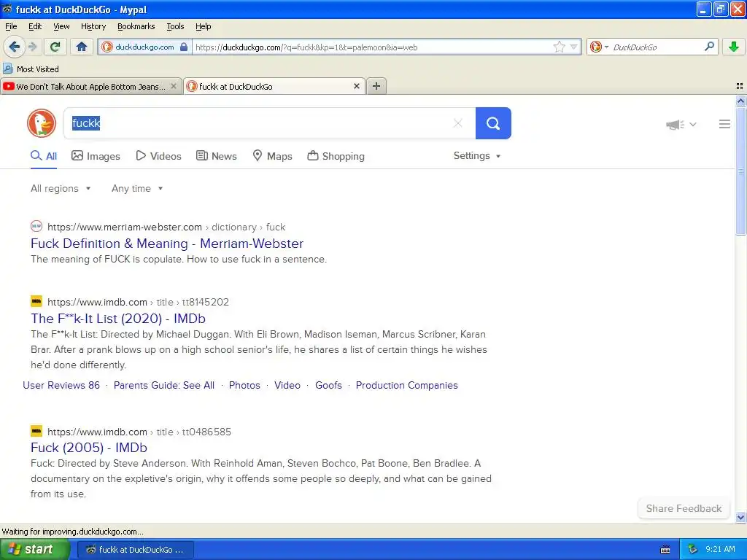Switch to Images results
Image resolution: width=747 pixels, height=560 pixels.
pyautogui.click(x=96, y=156)
